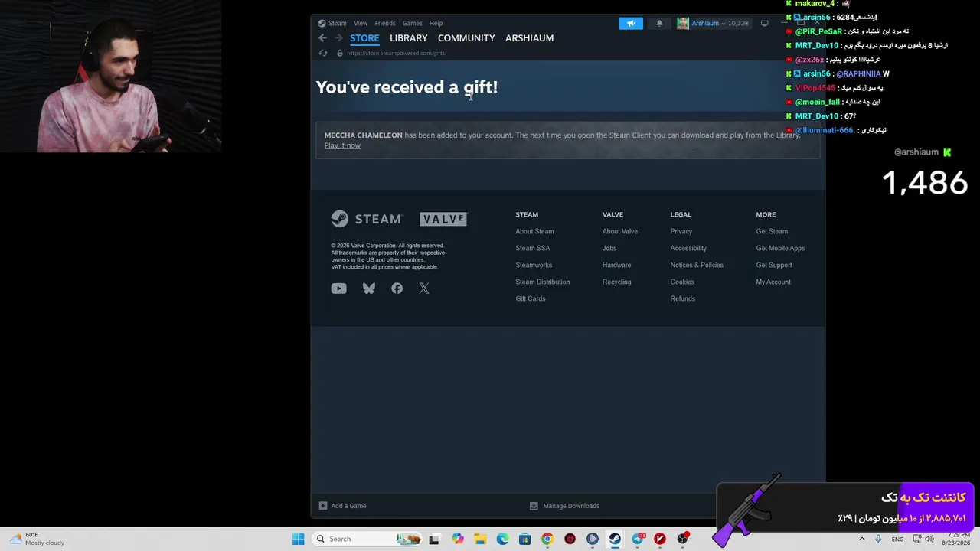Open the Hardware footer link

(617, 265)
